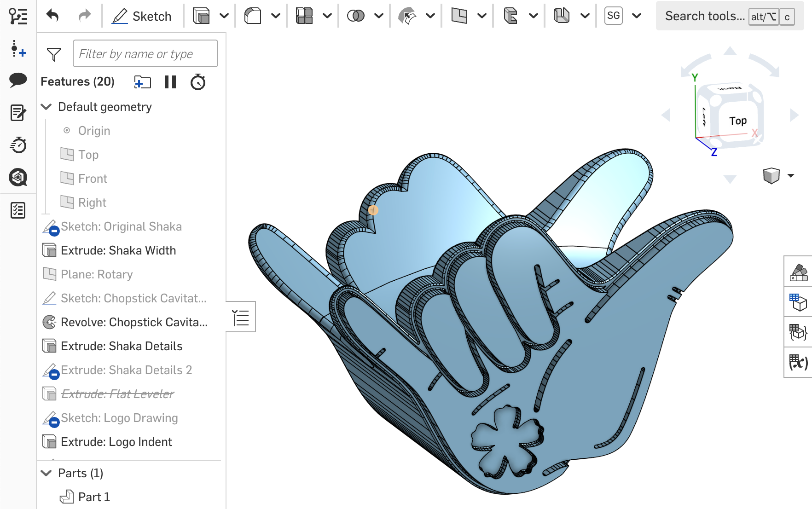Click the Undo arrow
This screenshot has width=812, height=509.
point(53,15)
